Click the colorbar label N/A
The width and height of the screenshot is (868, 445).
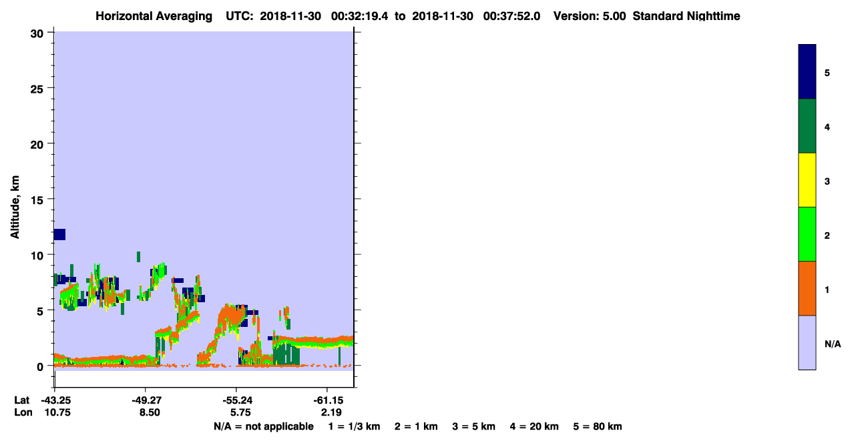[x=832, y=344]
